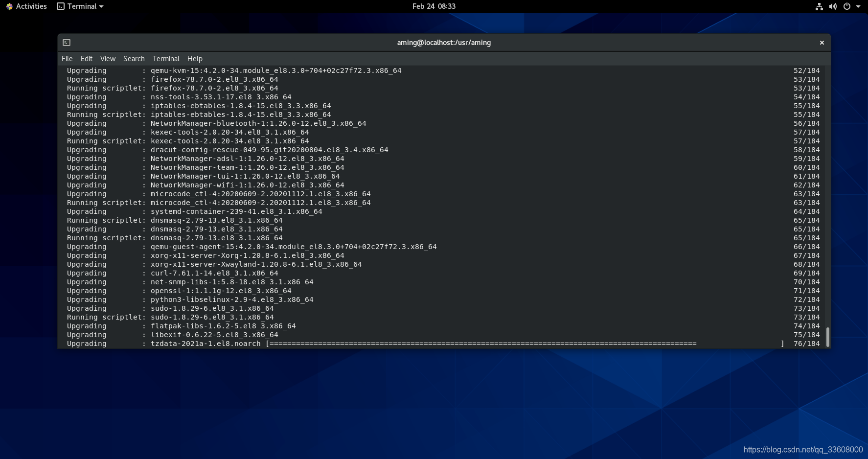Viewport: 868px width, 459px height.
Task: Click the tzdata-2021a-1.el8.noarch text
Action: click(x=206, y=344)
